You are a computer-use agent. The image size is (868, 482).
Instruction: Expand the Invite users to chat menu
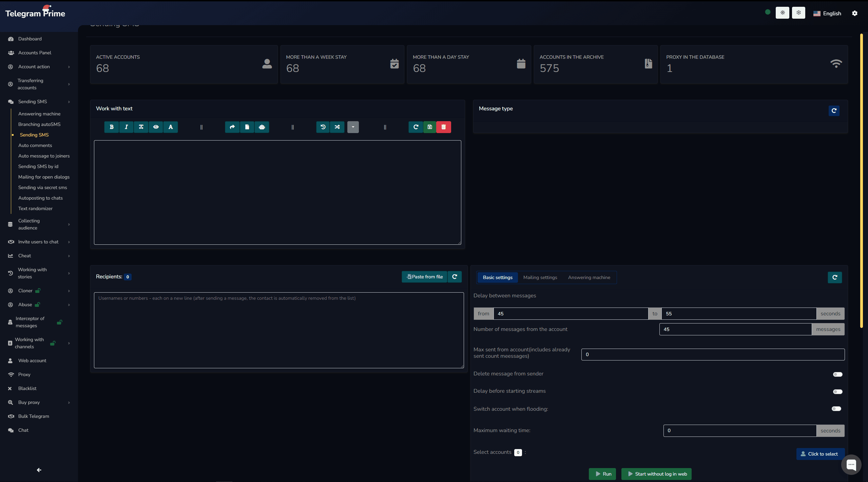[x=39, y=242]
